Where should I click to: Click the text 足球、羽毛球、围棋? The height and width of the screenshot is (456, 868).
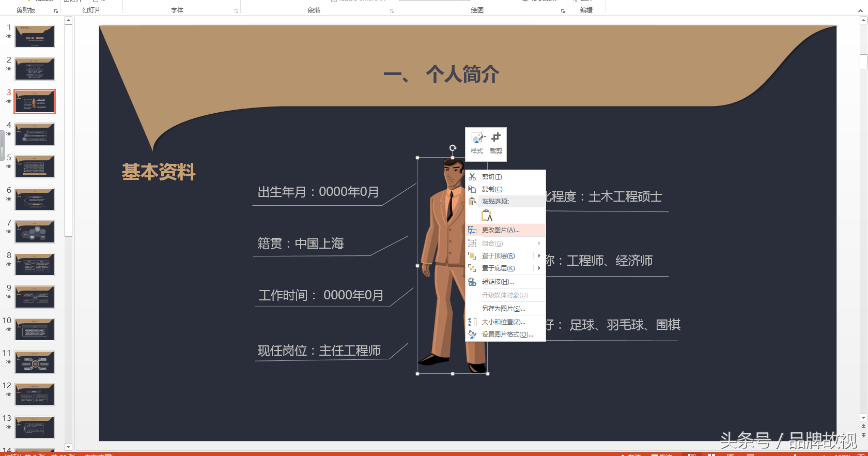pos(625,325)
